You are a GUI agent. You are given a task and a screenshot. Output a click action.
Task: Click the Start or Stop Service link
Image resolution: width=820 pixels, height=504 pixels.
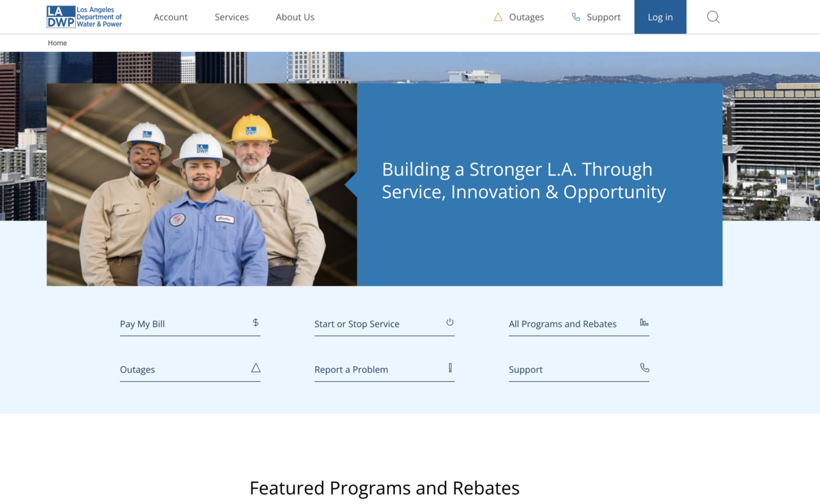[x=357, y=323]
